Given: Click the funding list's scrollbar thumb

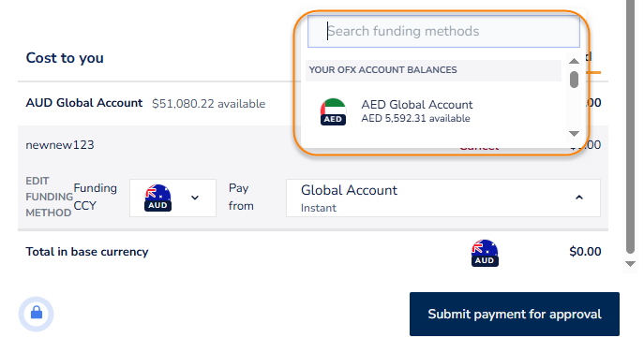Looking at the screenshot, I should tap(574, 80).
